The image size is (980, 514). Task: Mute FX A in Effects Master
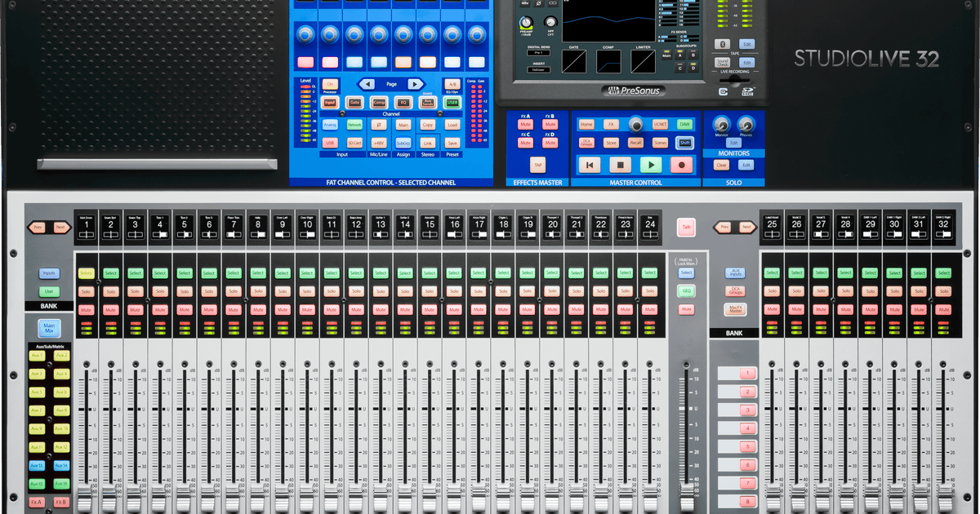coord(526,124)
